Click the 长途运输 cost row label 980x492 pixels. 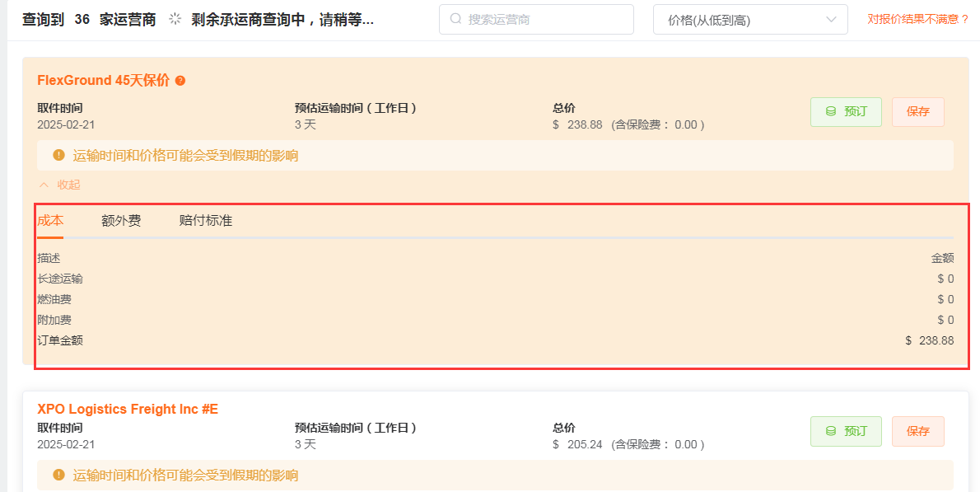tap(60, 279)
